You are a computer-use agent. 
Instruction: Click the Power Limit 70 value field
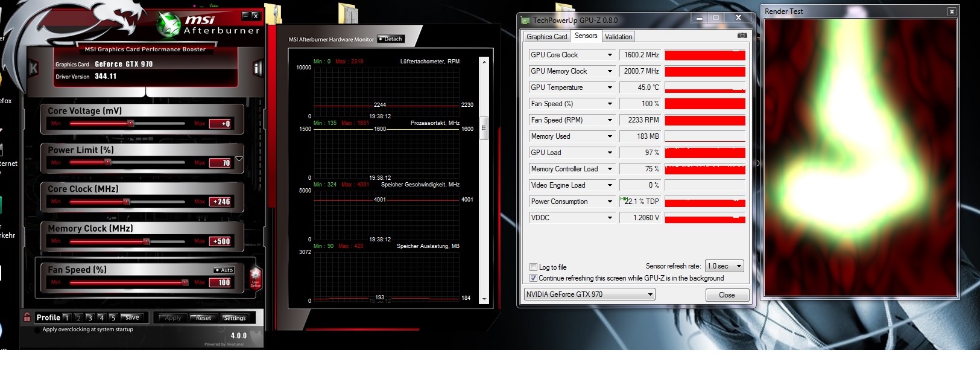pos(220,163)
